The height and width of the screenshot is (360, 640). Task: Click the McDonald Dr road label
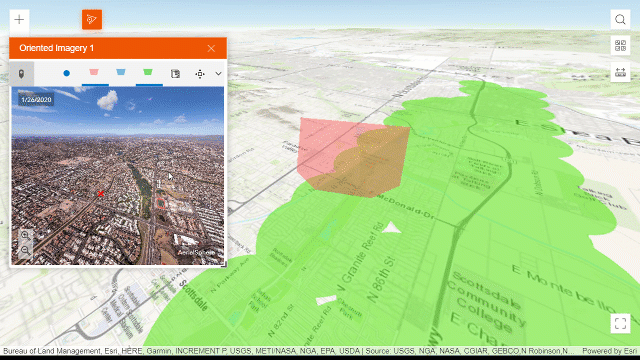pyautogui.click(x=406, y=207)
